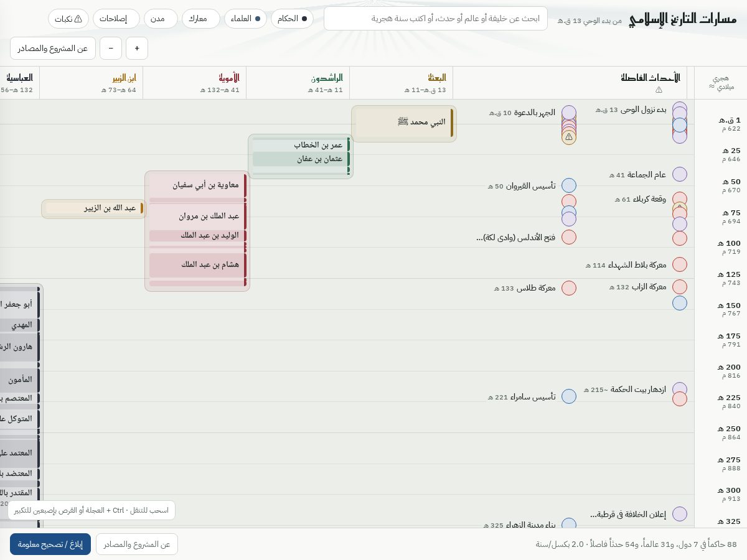
Task: Open the عبد الملك بن مروان ruler bar
Action: pos(198,216)
